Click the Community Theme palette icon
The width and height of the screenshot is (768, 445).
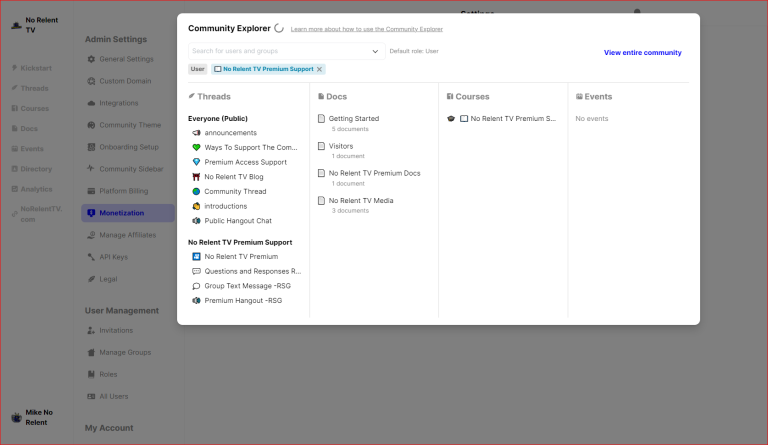[x=91, y=125]
